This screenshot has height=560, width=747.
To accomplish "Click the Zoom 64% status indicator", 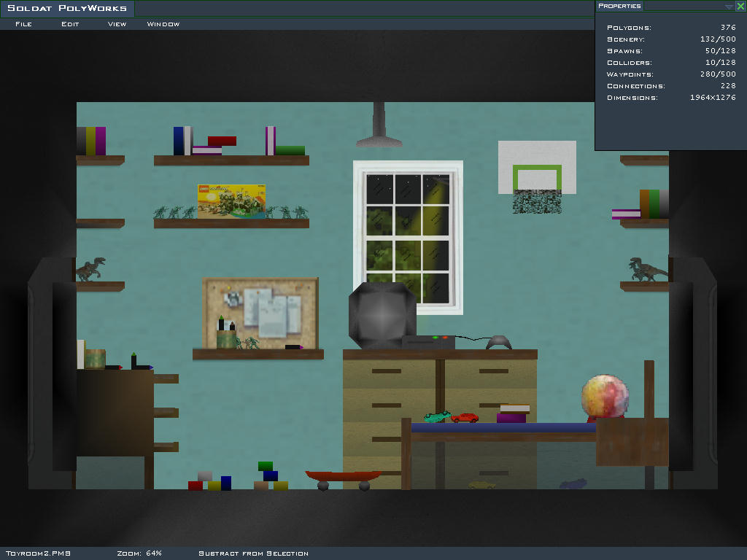I will (139, 553).
